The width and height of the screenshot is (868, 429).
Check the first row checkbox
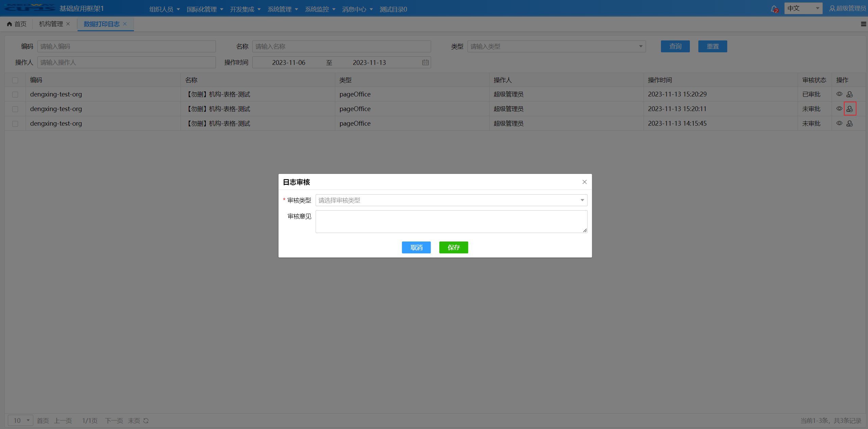pyautogui.click(x=15, y=94)
